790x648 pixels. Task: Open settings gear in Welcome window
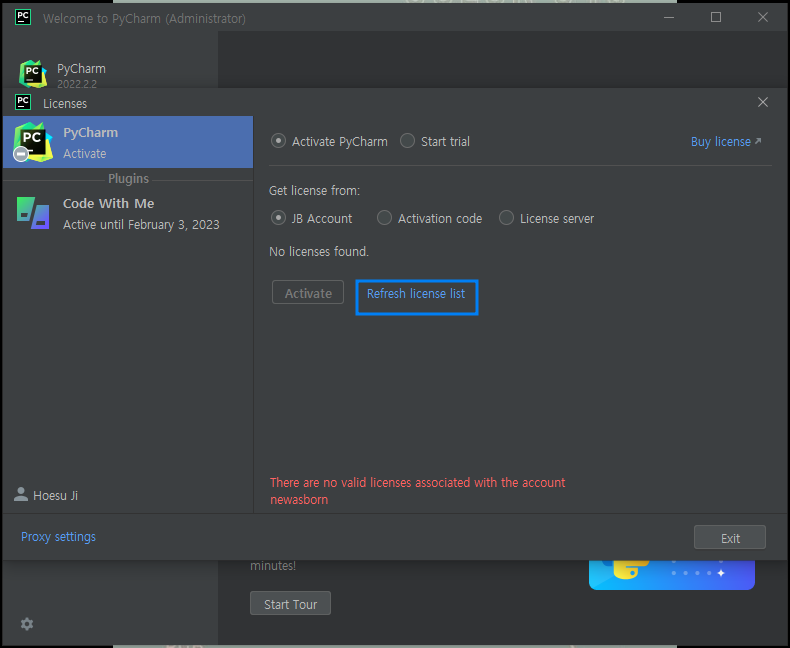point(27,624)
